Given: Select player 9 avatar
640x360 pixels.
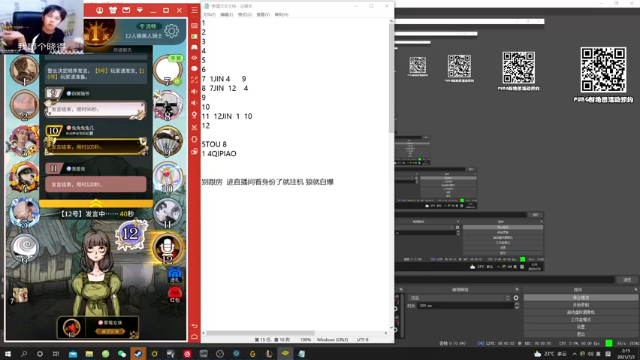Looking at the screenshot, I should [168, 142].
